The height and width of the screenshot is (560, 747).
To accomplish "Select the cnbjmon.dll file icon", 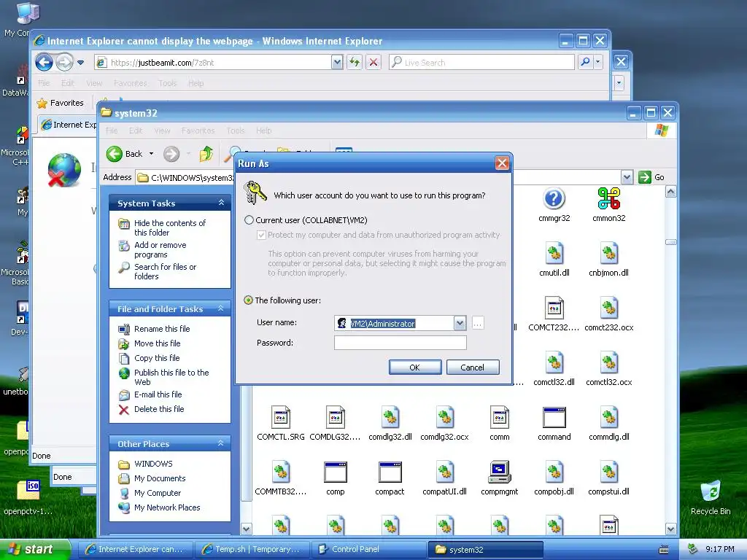I will pyautogui.click(x=609, y=253).
